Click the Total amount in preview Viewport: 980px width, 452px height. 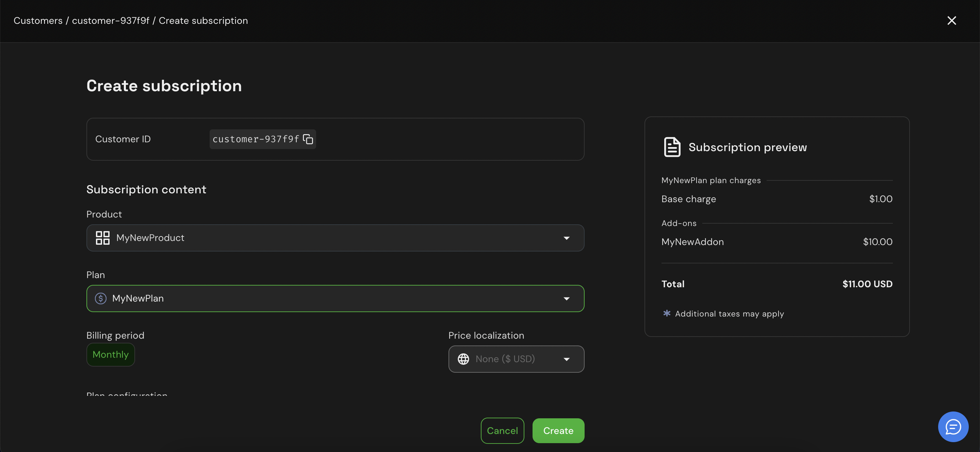point(867,284)
